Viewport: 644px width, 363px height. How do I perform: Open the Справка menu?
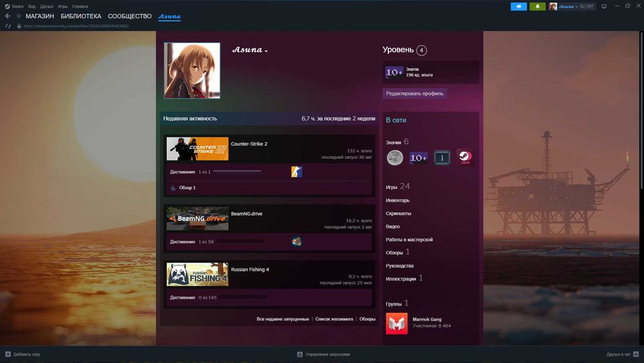coord(80,6)
